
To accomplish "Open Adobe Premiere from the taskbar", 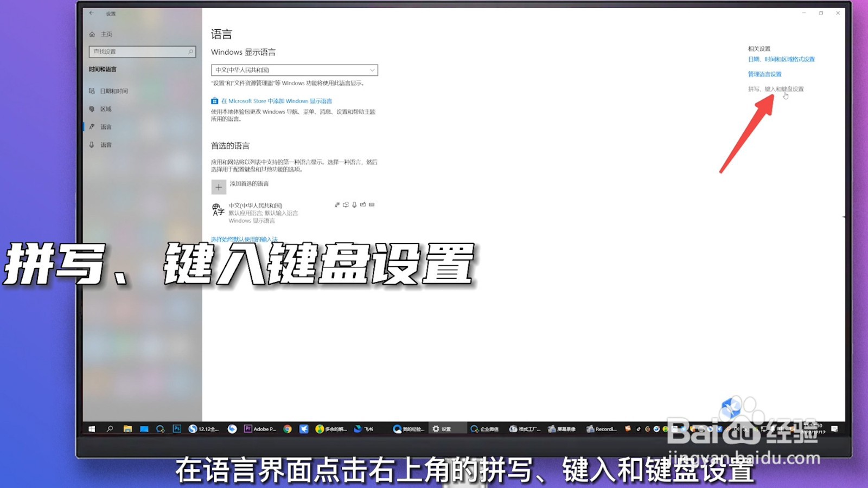I will 260,429.
